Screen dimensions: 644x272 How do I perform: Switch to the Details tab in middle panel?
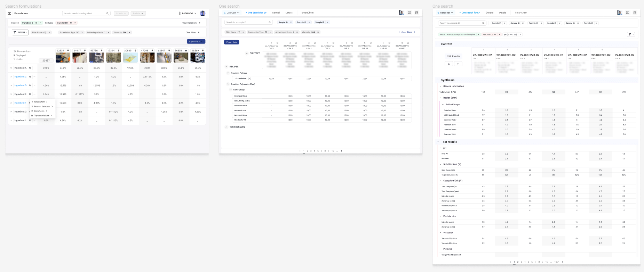[289, 13]
